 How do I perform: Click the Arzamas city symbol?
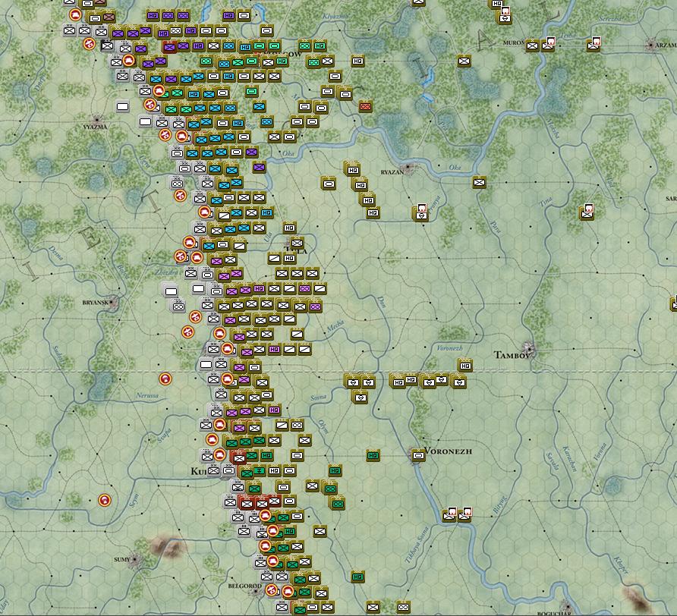pyautogui.click(x=650, y=45)
